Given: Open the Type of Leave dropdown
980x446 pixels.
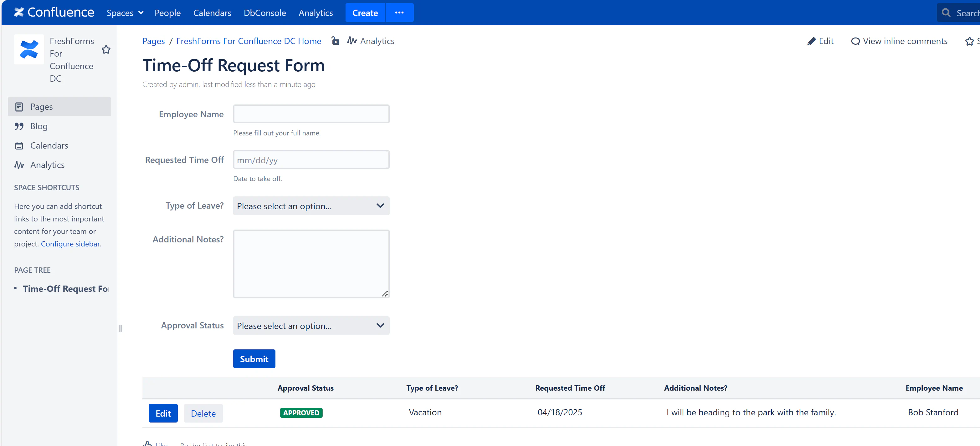Looking at the screenshot, I should [x=311, y=206].
